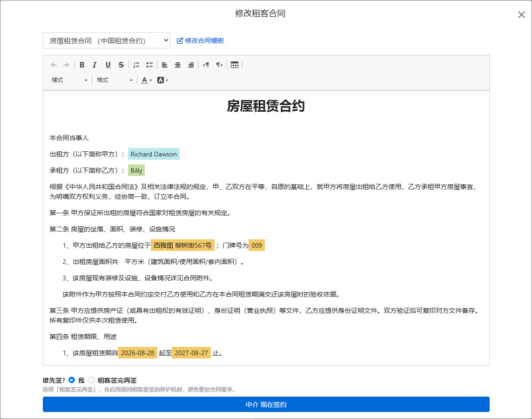Click the 第二条 房屋的坐落 clause line
Viewport: 532px width, 419px height.
(x=112, y=229)
